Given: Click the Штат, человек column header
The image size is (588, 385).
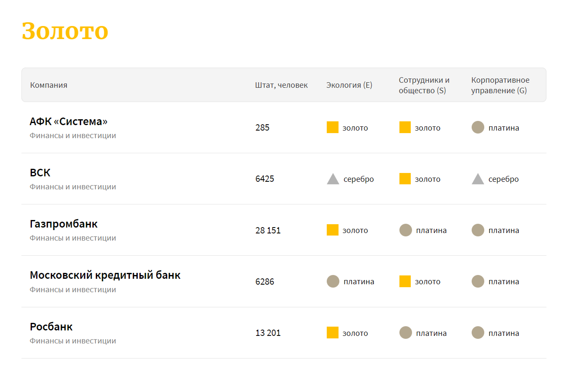Looking at the screenshot, I should 281,85.
